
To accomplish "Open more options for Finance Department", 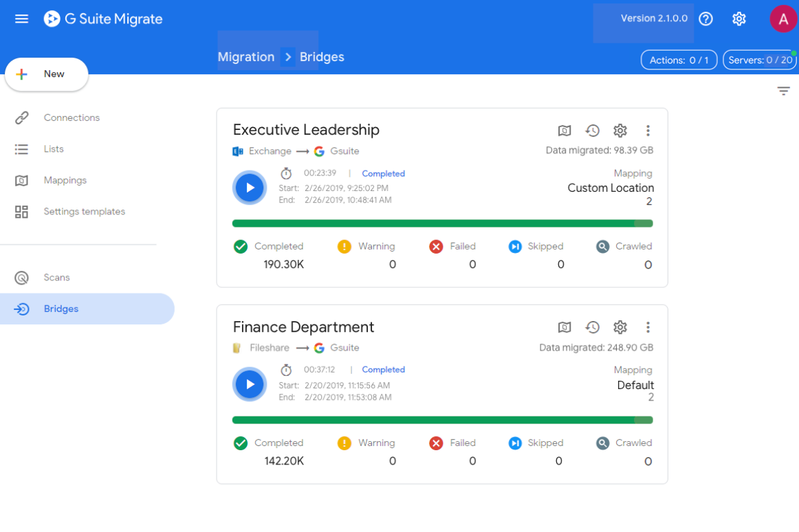I will pos(648,327).
